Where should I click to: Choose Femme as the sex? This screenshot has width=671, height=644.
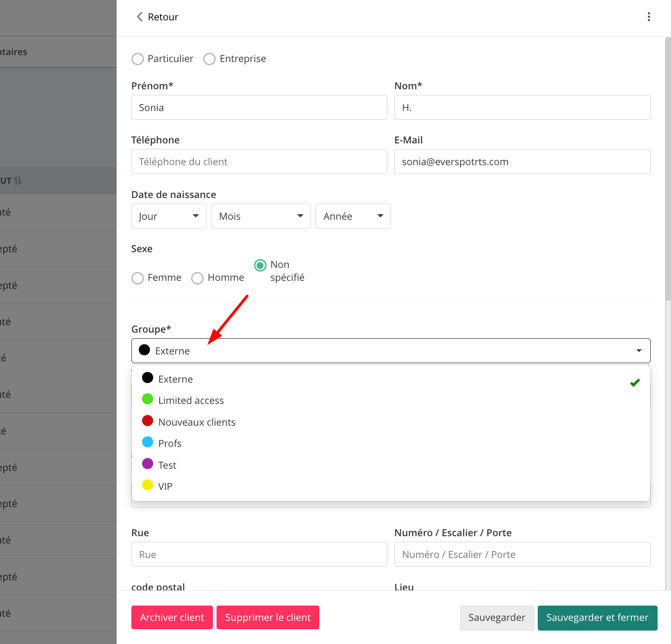(x=137, y=278)
